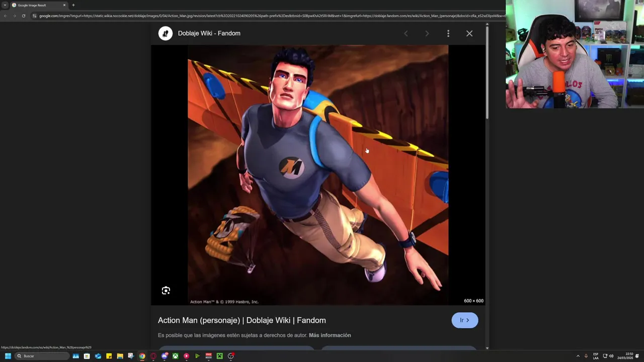
Task: Open Microsoft Store from taskbar
Action: tap(87, 356)
